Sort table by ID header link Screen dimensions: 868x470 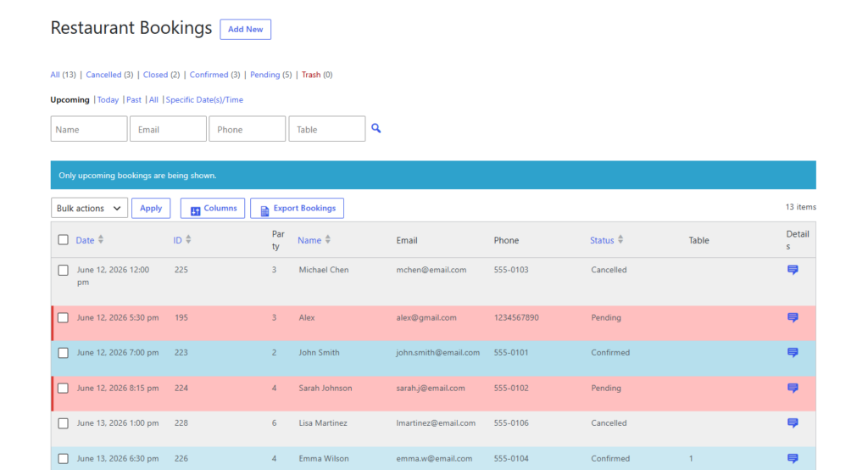click(177, 240)
